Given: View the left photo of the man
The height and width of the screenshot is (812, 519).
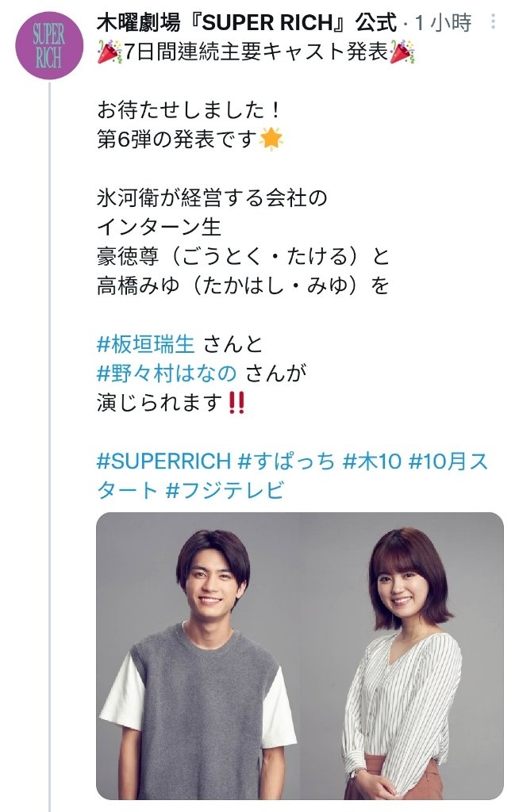Looking at the screenshot, I should (198, 656).
